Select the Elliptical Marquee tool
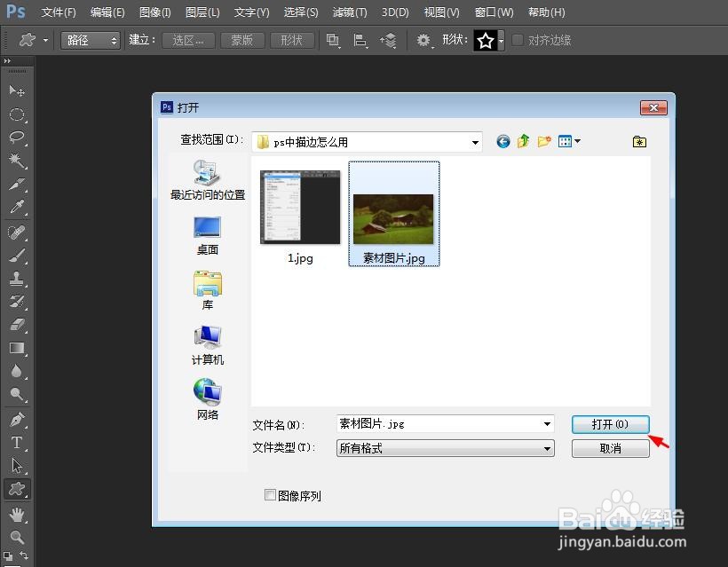This screenshot has width=728, height=567. [x=17, y=114]
